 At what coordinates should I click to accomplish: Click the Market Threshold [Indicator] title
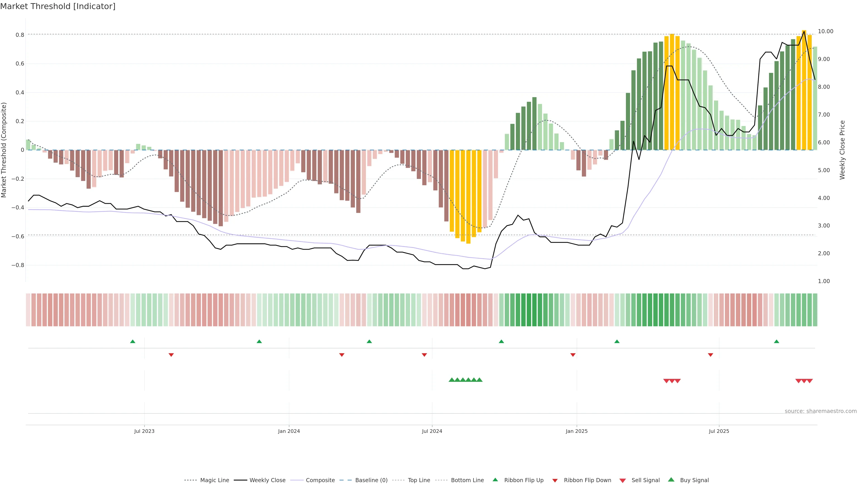(x=58, y=6)
